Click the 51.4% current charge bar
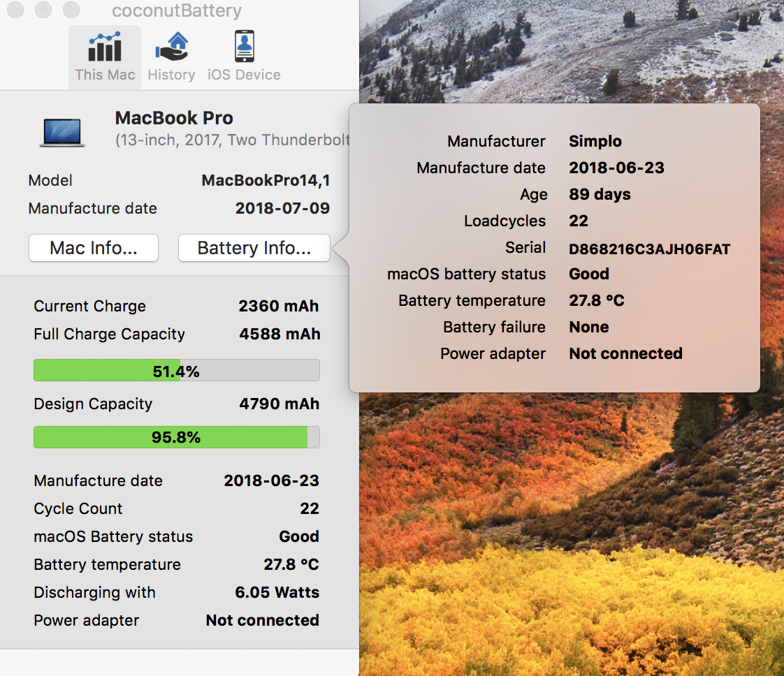The width and height of the screenshot is (784, 676). point(176,371)
